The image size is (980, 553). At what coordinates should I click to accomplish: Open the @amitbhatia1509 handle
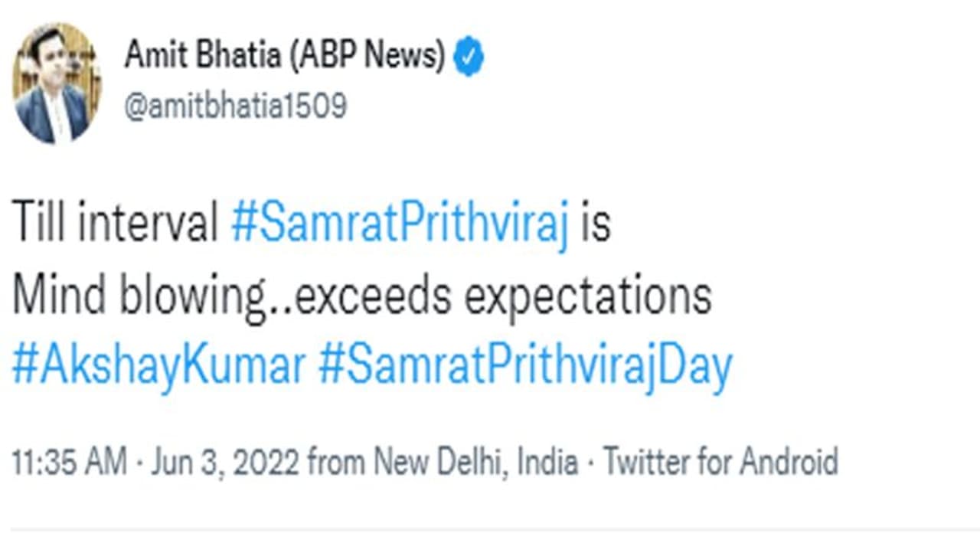point(236,106)
